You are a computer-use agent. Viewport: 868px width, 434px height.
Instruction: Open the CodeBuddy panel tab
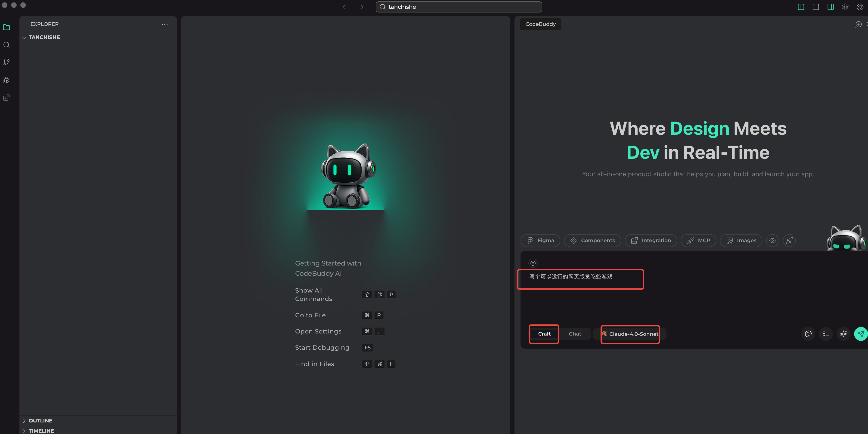[x=540, y=24]
